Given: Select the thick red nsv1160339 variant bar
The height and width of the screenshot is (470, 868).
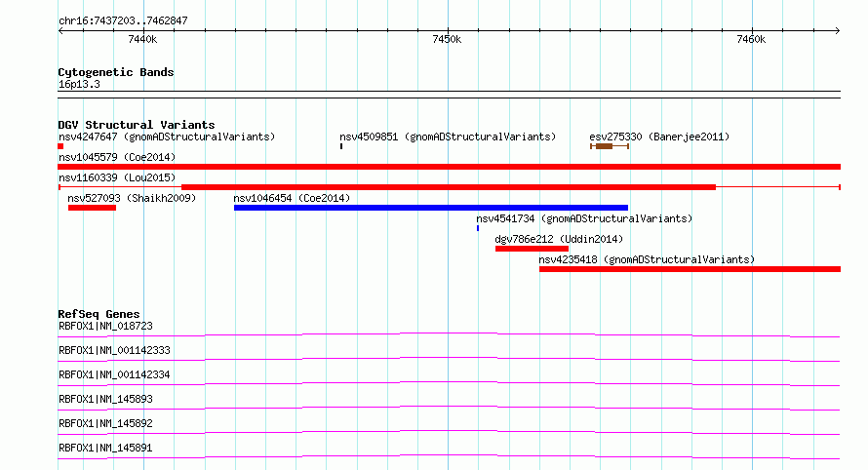Looking at the screenshot, I should point(449,187).
